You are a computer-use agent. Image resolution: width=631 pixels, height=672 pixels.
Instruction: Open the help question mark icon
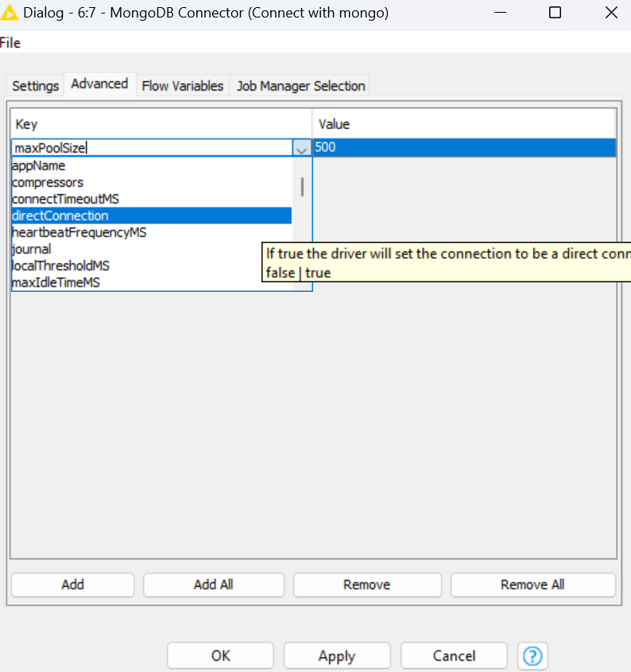pos(532,656)
